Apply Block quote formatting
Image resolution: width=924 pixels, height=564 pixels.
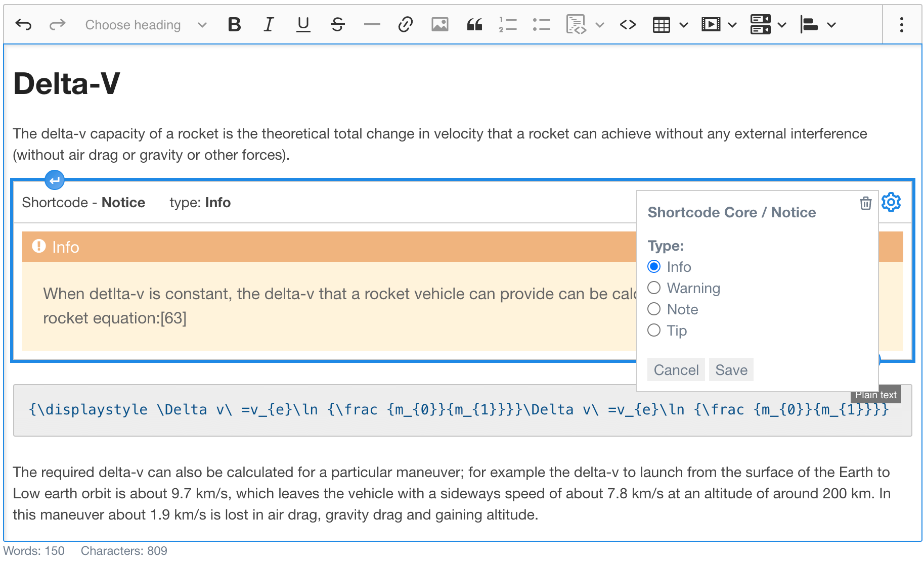(x=474, y=24)
